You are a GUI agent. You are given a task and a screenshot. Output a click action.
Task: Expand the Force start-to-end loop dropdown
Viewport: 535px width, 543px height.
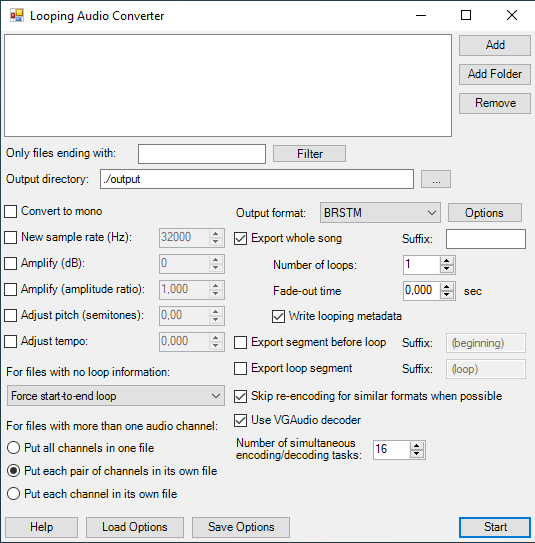116,395
